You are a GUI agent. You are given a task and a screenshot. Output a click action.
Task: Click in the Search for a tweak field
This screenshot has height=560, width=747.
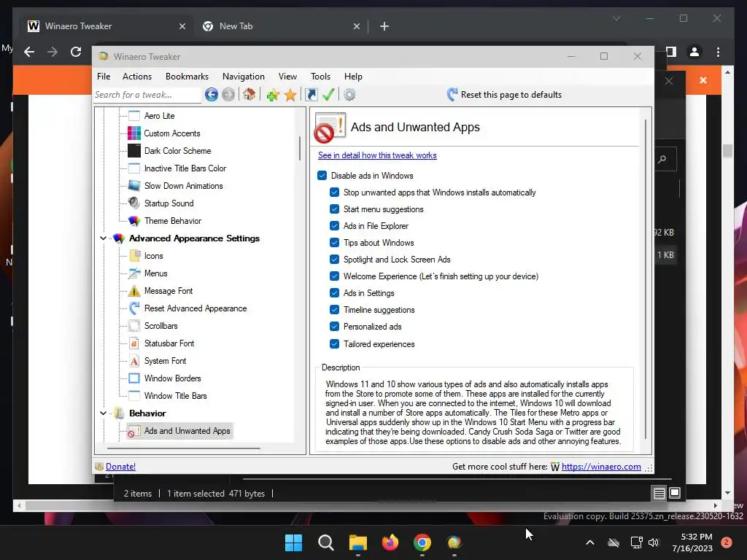coord(147,95)
